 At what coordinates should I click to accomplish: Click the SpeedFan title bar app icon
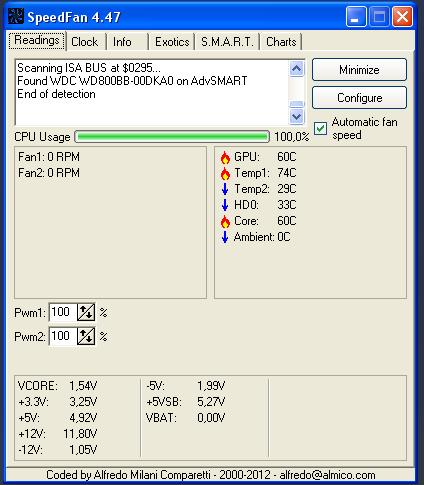[15, 16]
